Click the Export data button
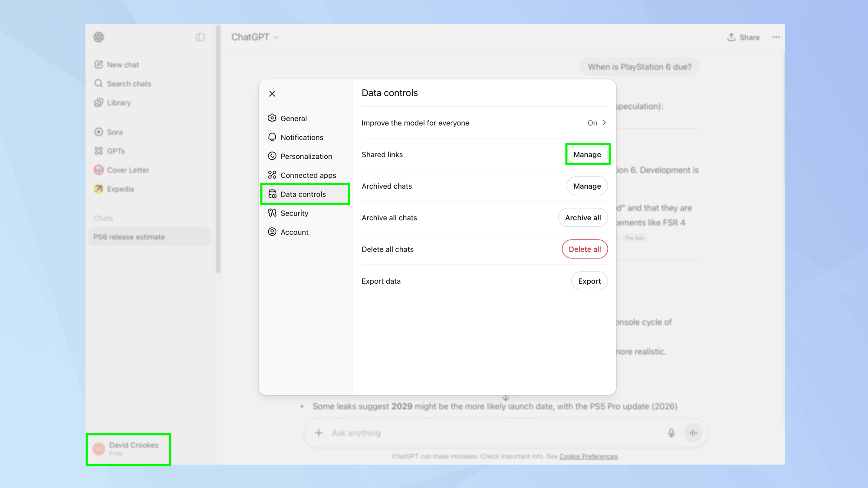868x488 pixels. (589, 281)
